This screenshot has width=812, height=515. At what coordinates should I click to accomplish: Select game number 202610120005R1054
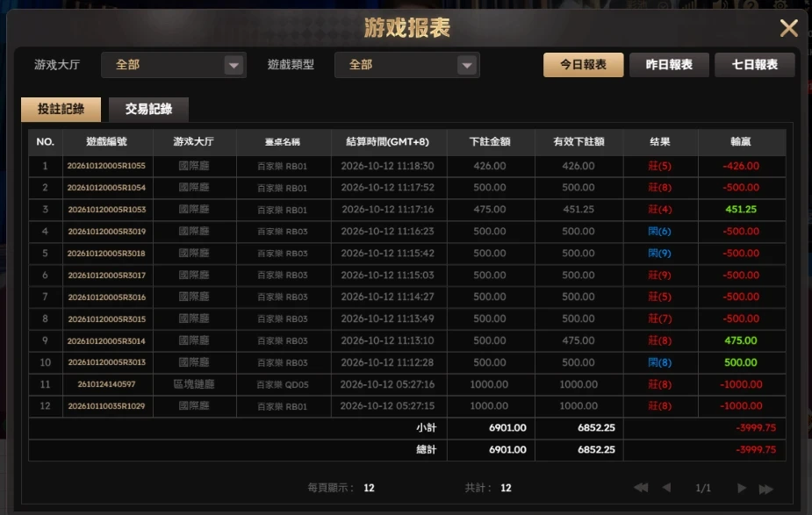tap(106, 188)
